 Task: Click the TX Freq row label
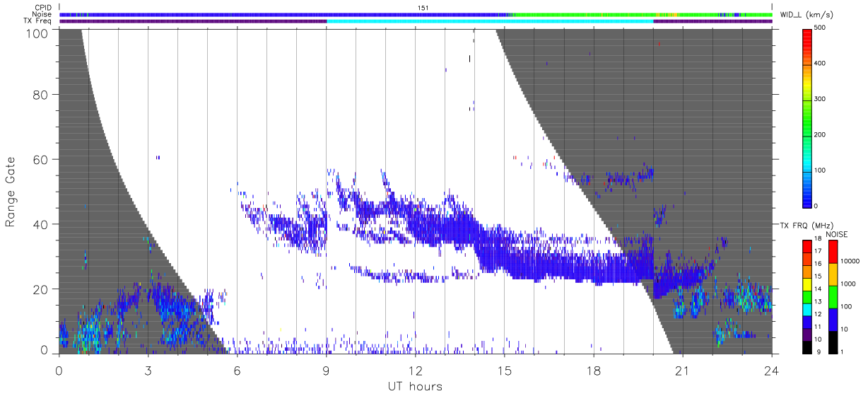[38, 21]
